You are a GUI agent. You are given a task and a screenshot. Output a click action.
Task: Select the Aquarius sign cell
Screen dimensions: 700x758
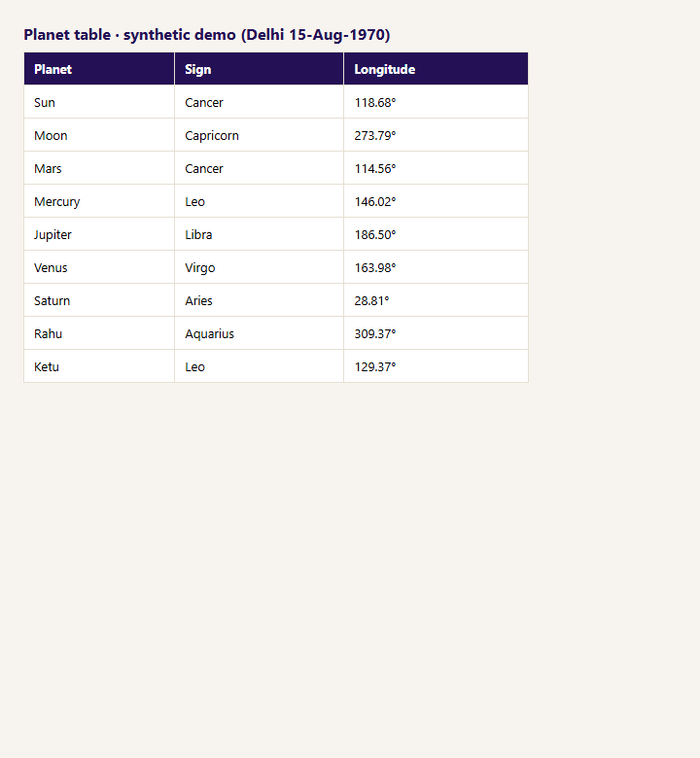click(259, 333)
